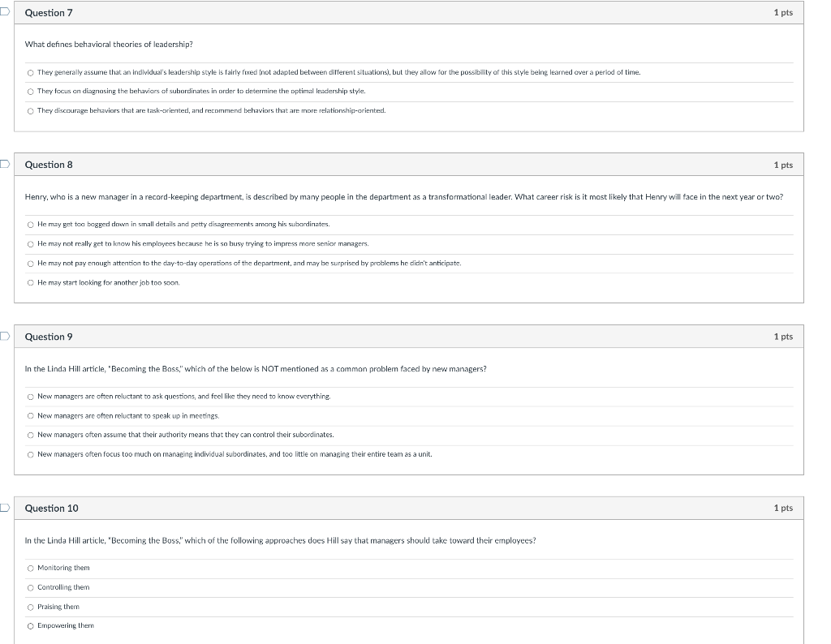Viewport: 831px width, 644px height.
Task: Pick 'New managers are often reluctant to speak up in meetings'
Action: (x=30, y=416)
